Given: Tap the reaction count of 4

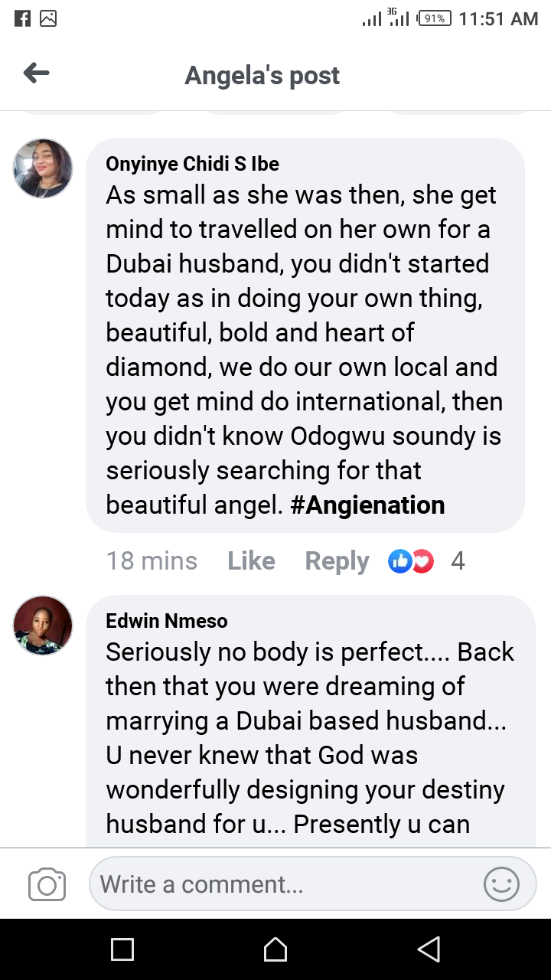Looking at the screenshot, I should pos(458,561).
